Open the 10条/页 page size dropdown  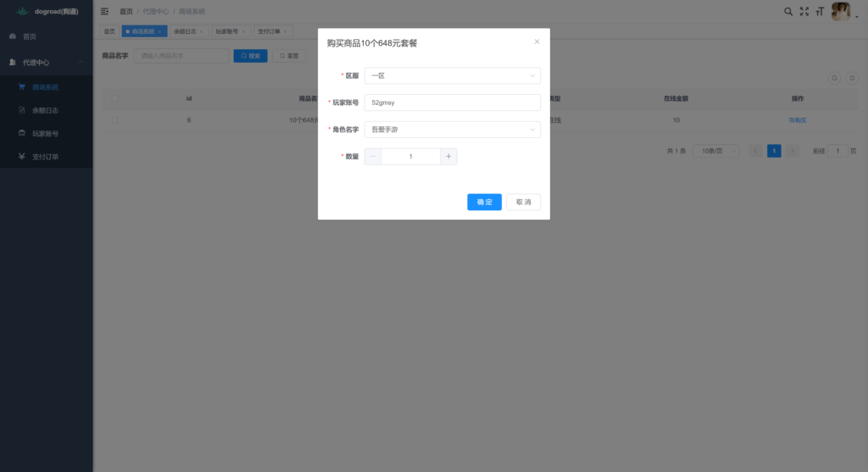[715, 151]
